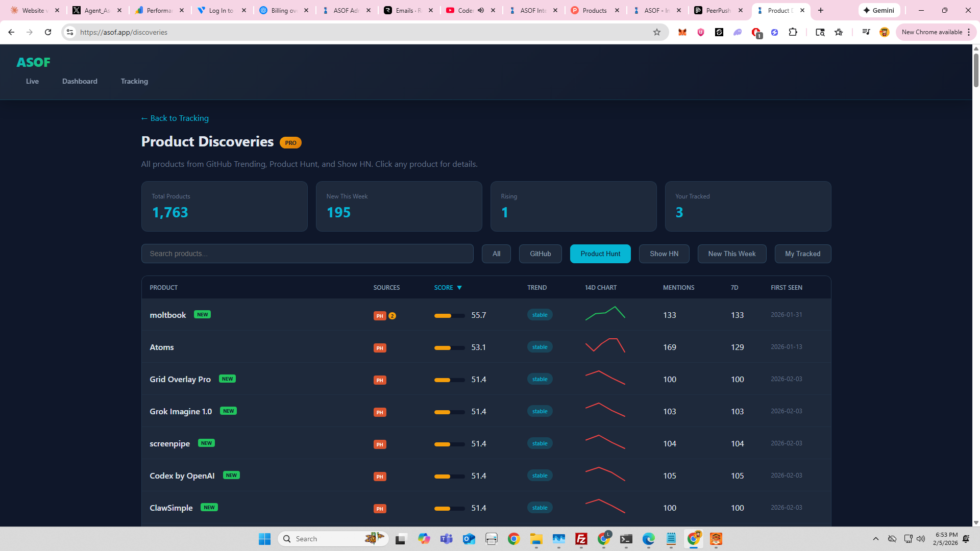
Task: Select the Dashboard navigation item
Action: click(x=80, y=81)
